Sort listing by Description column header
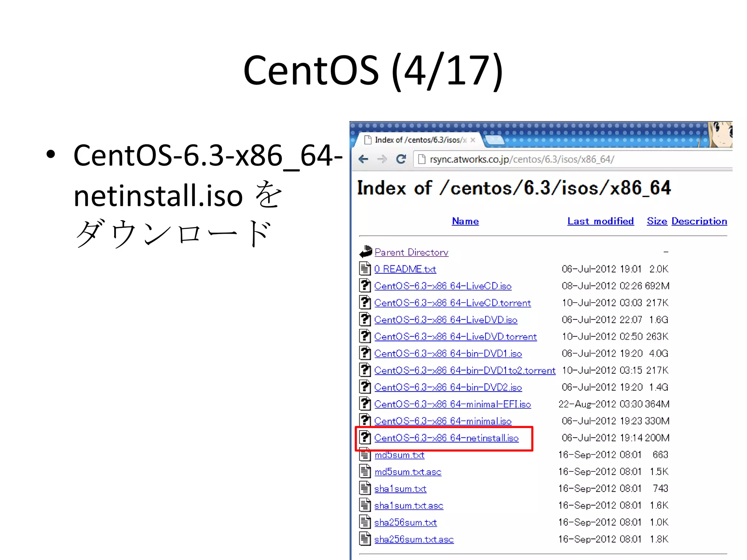The height and width of the screenshot is (560, 747). [x=699, y=221]
